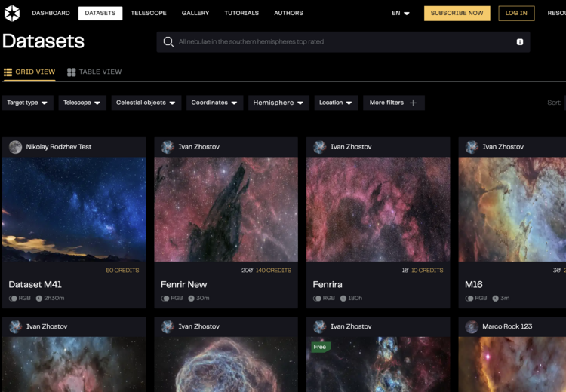Focus the datasets search field
The image size is (566, 392).
pyautogui.click(x=343, y=41)
